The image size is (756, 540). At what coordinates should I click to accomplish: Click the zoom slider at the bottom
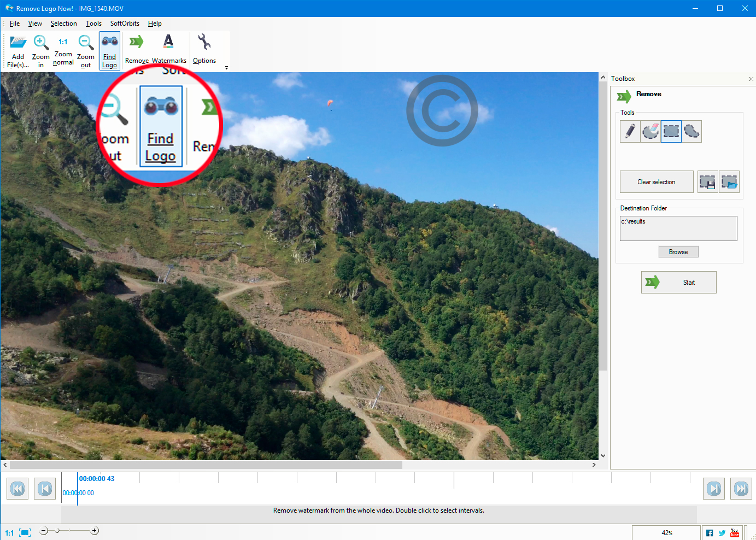(69, 531)
